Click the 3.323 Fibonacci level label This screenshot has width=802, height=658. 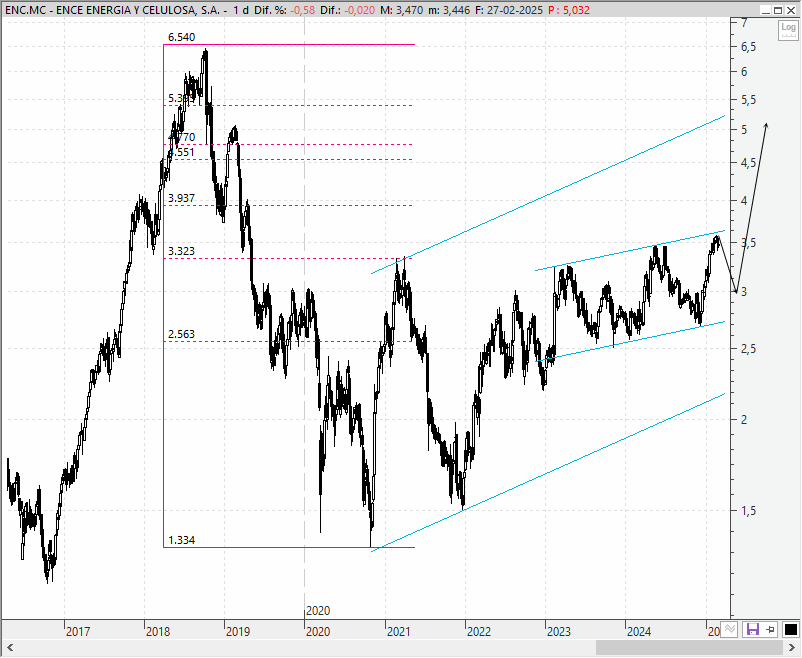pos(182,251)
